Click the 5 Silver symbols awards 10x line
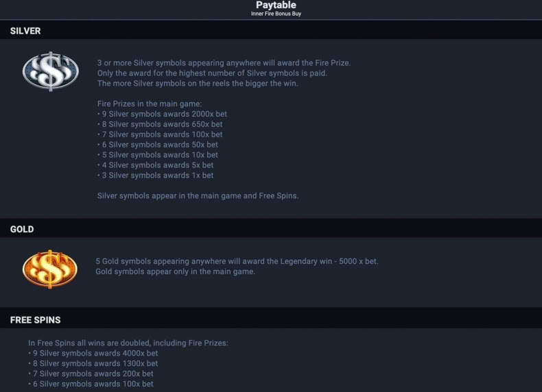542x392 pixels. coord(158,155)
